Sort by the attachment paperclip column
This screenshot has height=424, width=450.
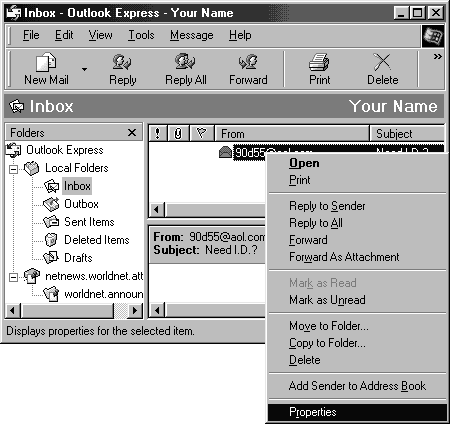click(x=178, y=134)
